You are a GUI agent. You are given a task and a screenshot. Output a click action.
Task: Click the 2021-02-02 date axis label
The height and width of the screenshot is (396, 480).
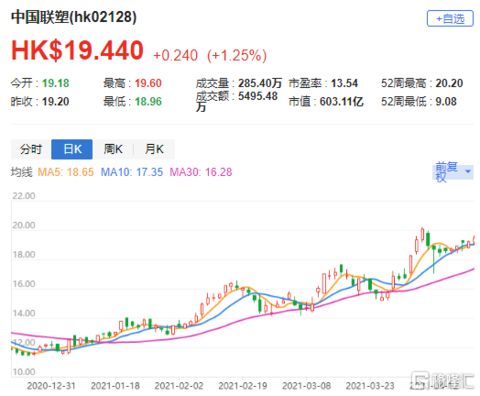pyautogui.click(x=179, y=386)
